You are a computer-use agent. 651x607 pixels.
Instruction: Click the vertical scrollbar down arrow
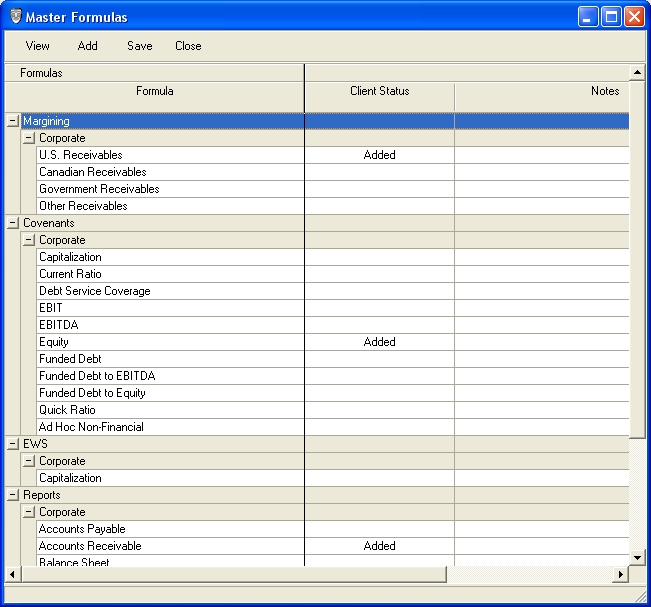[637, 558]
